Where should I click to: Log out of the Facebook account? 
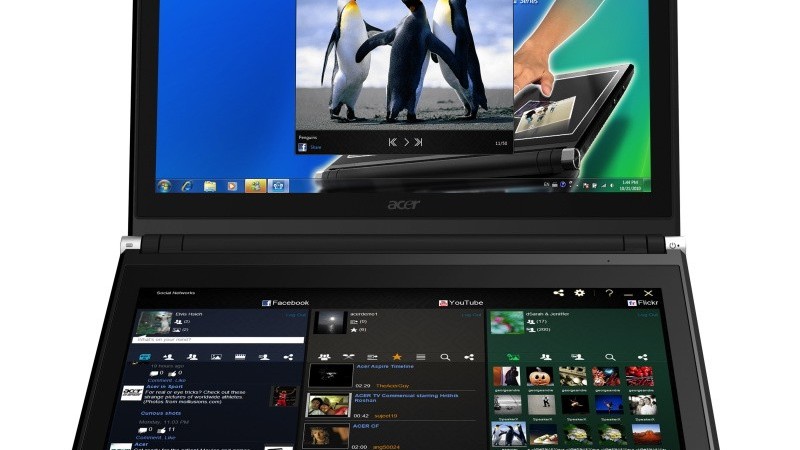pyautogui.click(x=295, y=315)
